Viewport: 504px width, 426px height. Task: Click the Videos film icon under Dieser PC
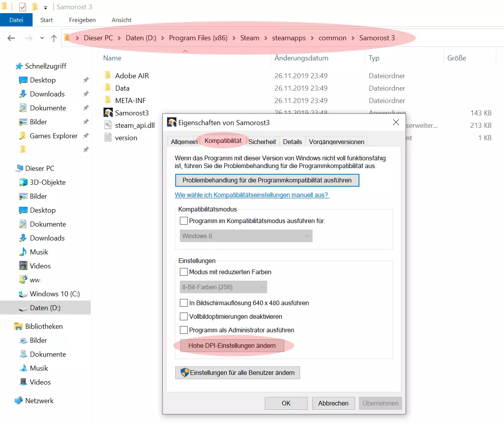point(23,266)
